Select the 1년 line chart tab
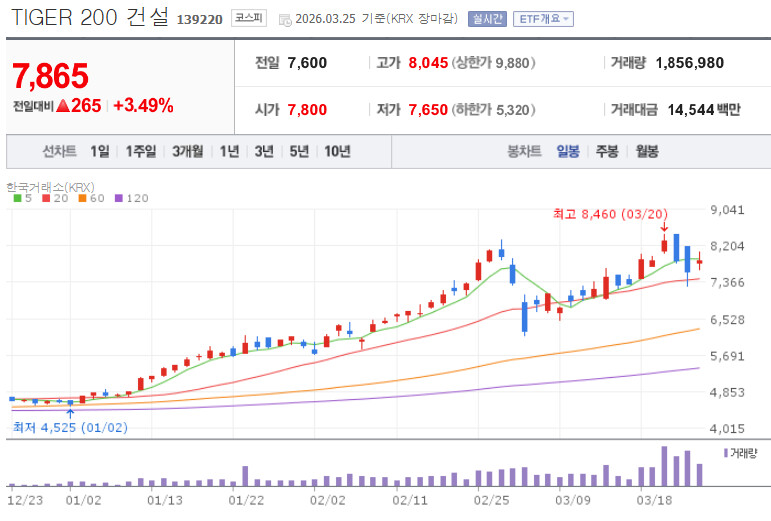This screenshot has width=771, height=521. [229, 151]
